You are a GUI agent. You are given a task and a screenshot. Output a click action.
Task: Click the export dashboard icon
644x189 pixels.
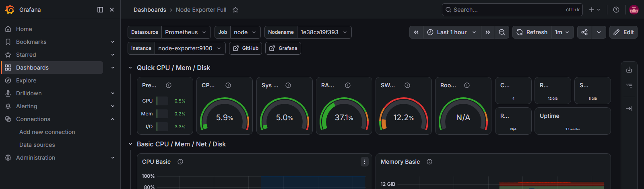tap(629, 70)
